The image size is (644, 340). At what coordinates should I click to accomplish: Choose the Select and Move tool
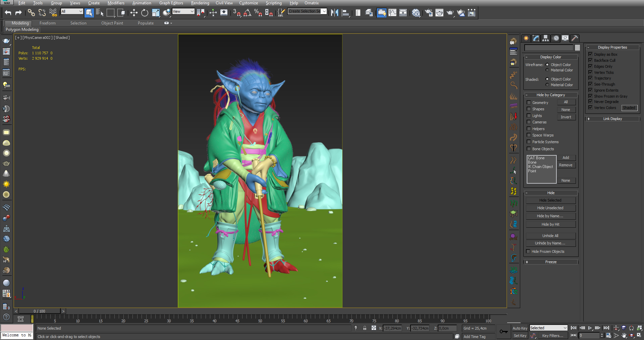pos(134,13)
